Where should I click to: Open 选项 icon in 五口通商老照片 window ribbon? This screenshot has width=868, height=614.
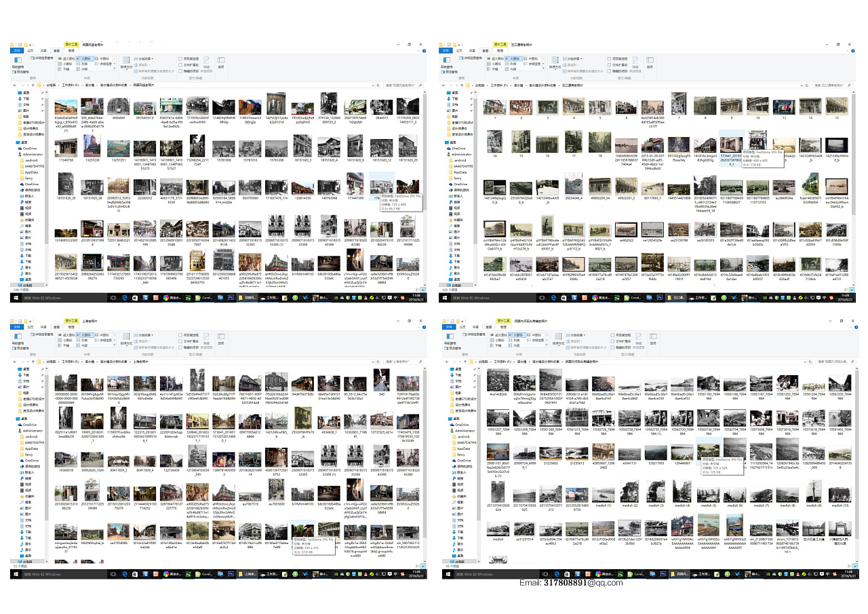(649, 62)
